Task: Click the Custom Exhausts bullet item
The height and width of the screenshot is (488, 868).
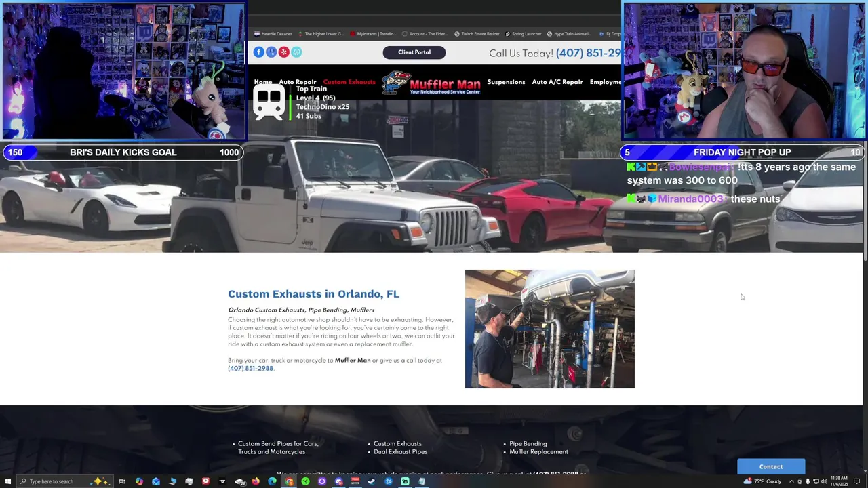Action: [x=397, y=443]
